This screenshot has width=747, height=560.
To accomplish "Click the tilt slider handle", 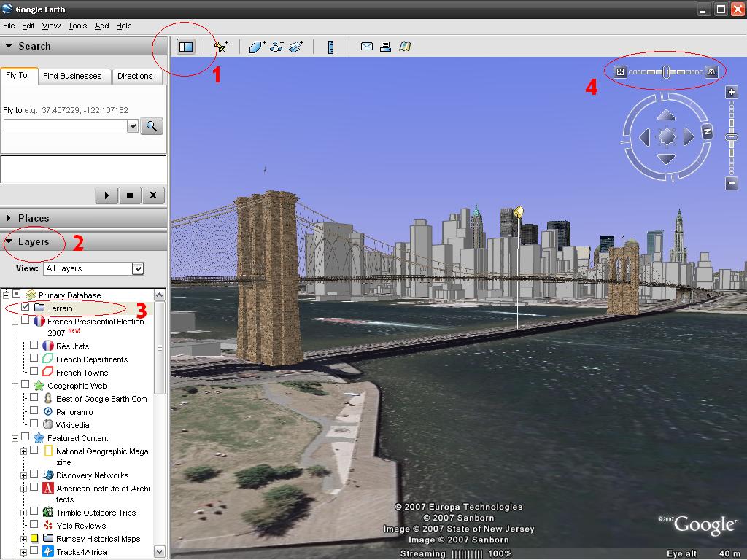I will pyautogui.click(x=666, y=72).
